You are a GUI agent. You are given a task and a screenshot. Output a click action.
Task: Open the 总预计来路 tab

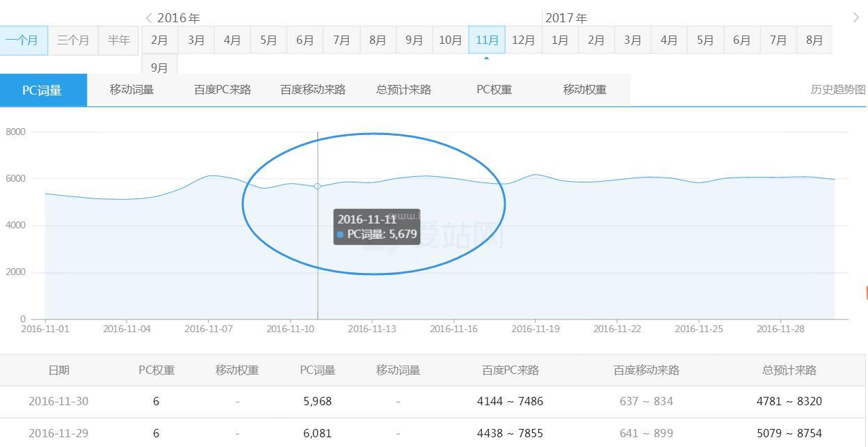click(x=403, y=90)
